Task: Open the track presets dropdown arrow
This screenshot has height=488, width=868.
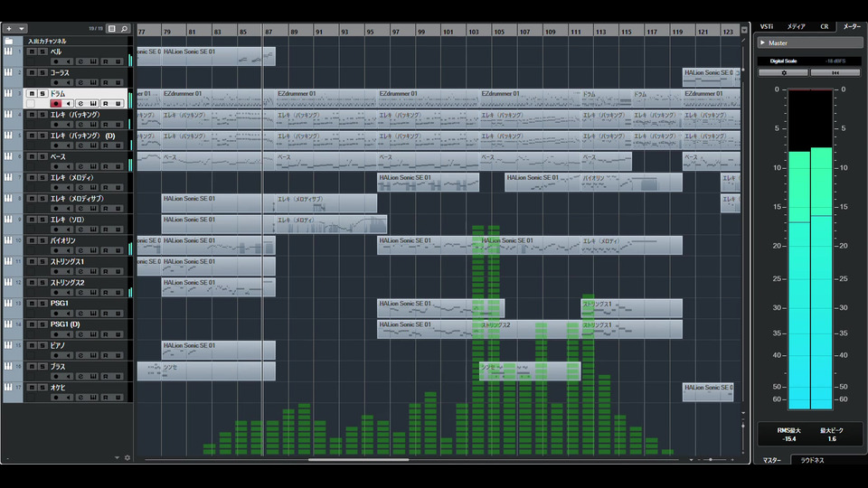Action: point(22,28)
